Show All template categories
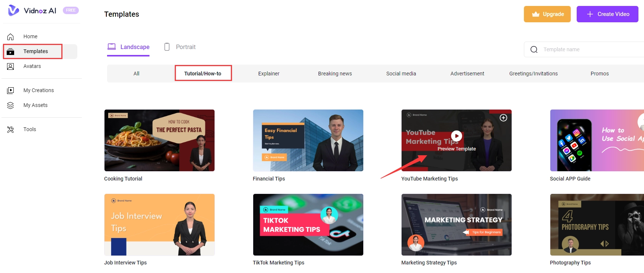The width and height of the screenshot is (644, 273). (136, 74)
